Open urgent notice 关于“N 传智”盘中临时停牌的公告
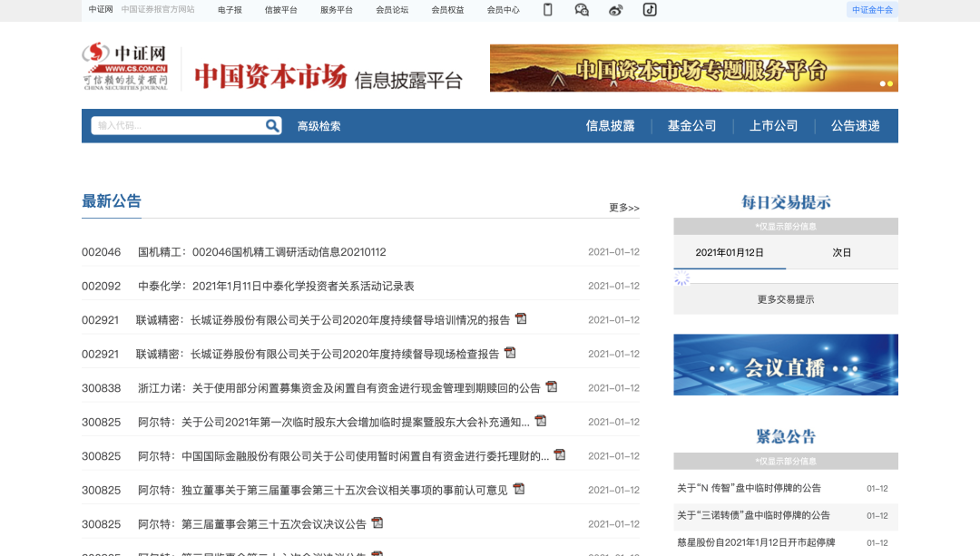Screen dimensions: 980x556 (749, 488)
